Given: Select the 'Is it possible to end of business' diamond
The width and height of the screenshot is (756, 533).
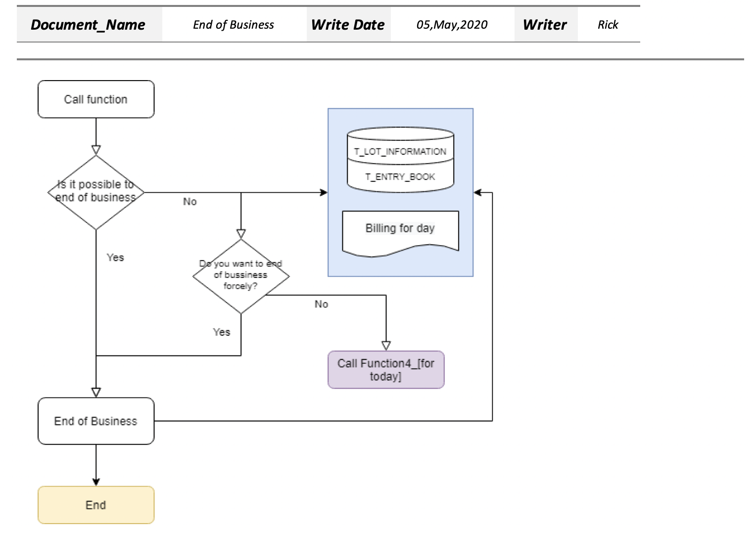Looking at the screenshot, I should pyautogui.click(x=95, y=192).
